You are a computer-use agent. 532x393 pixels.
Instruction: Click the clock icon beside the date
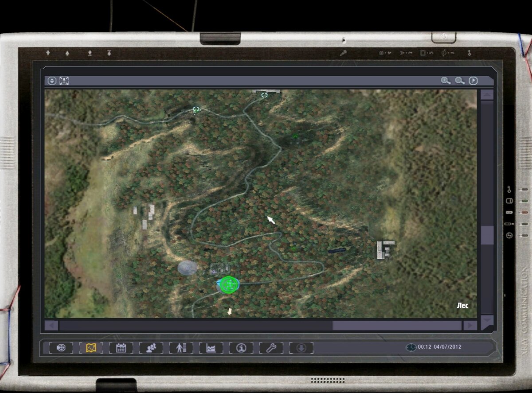411,347
